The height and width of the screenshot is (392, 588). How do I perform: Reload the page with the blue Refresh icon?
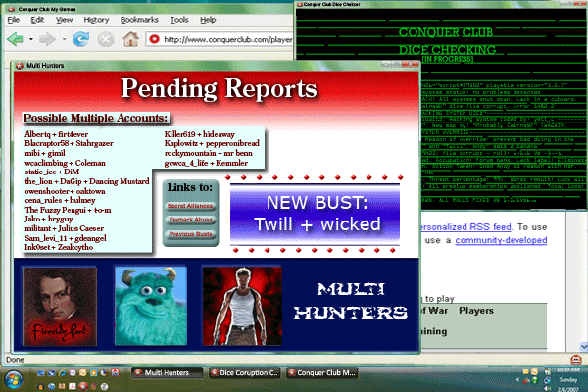pyautogui.click(x=80, y=39)
